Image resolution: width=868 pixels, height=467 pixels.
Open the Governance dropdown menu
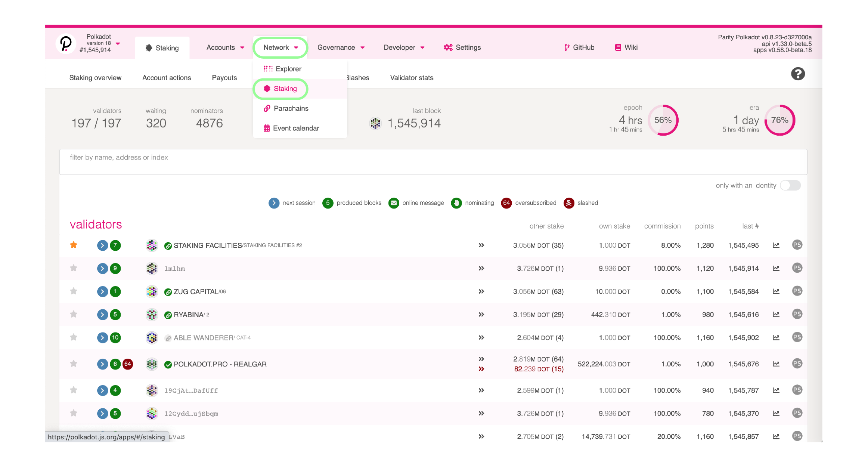(341, 47)
